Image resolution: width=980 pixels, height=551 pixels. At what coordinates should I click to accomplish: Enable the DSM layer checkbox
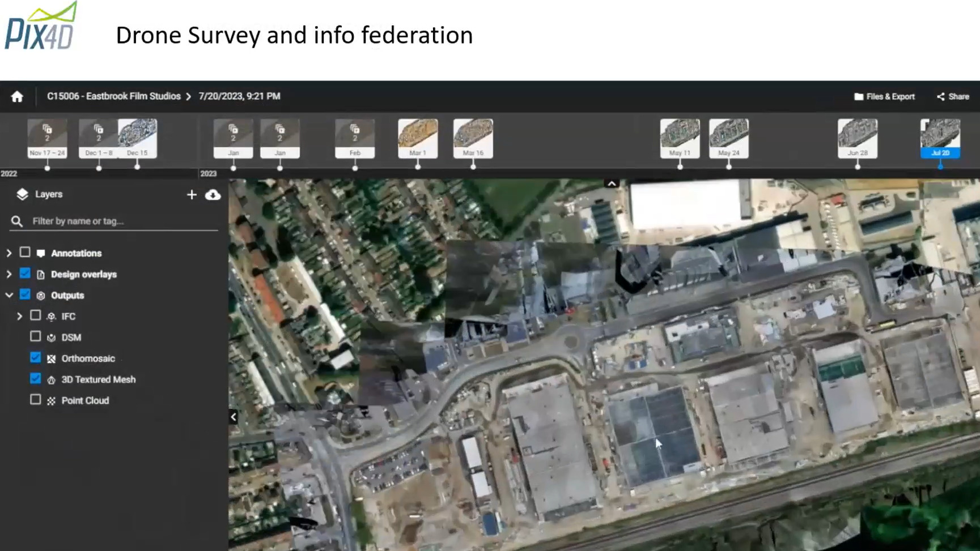pyautogui.click(x=36, y=337)
